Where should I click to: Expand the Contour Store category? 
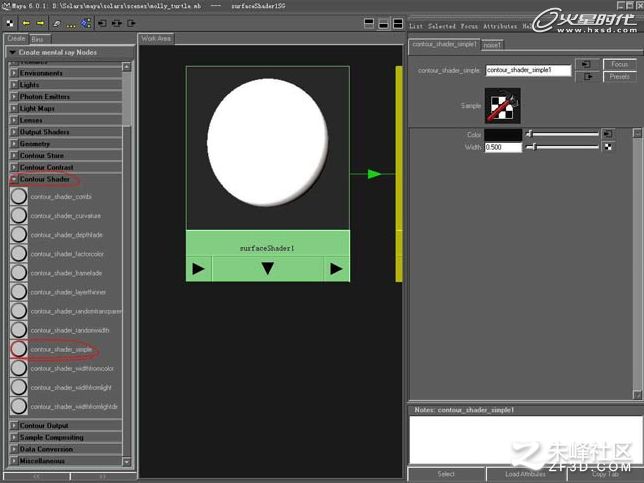(x=14, y=156)
